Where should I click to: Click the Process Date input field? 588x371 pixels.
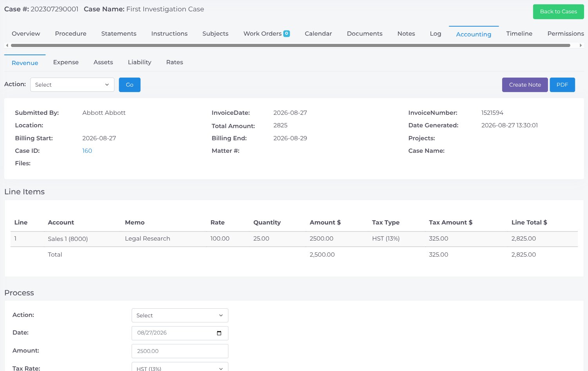pyautogui.click(x=180, y=333)
